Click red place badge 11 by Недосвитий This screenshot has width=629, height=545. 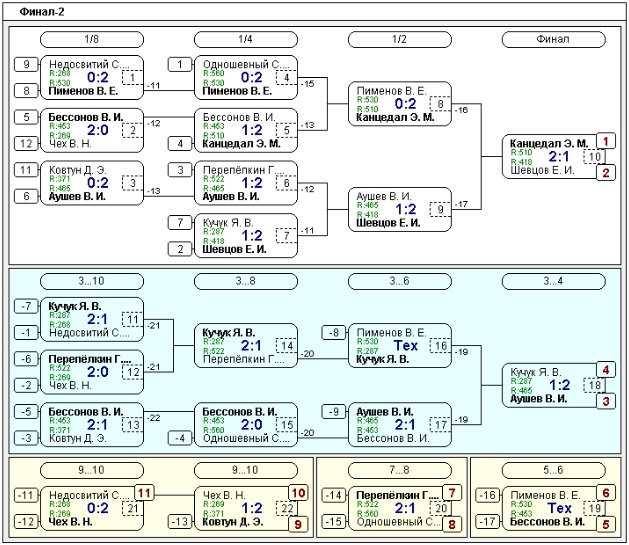pos(144,493)
